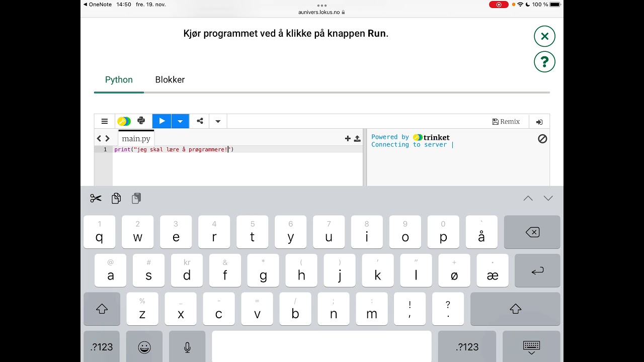
Task: Run the program with the play button
Action: [x=162, y=121]
